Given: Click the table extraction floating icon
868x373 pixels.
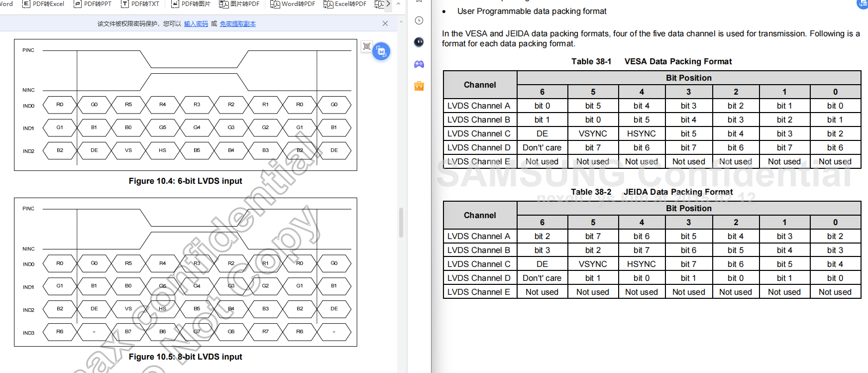Looking at the screenshot, I should click(x=367, y=46).
